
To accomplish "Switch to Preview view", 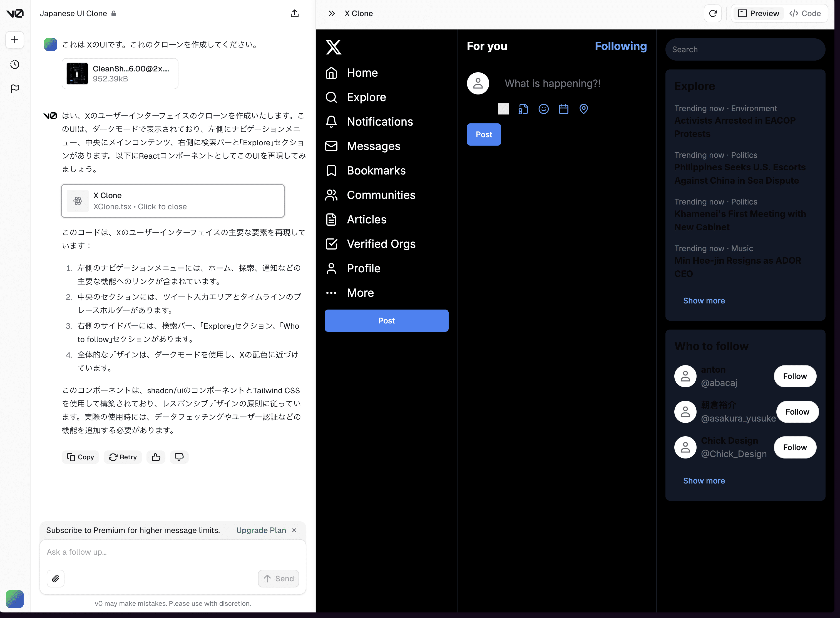I will tap(758, 13).
